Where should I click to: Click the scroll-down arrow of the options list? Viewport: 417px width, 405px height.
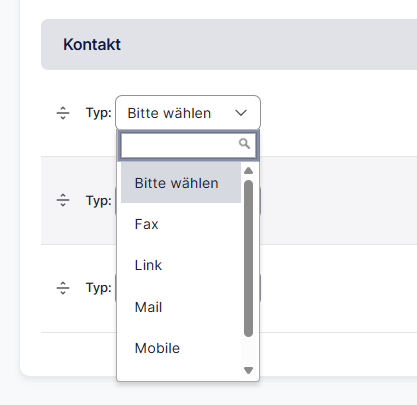[x=248, y=370]
